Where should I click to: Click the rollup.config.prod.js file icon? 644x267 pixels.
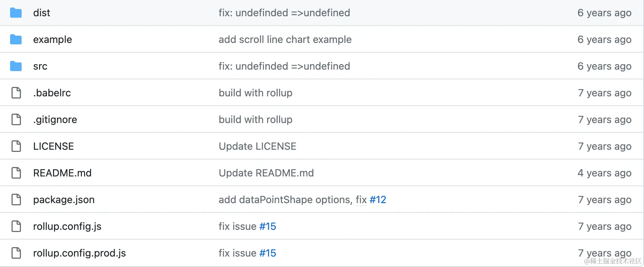pos(16,253)
